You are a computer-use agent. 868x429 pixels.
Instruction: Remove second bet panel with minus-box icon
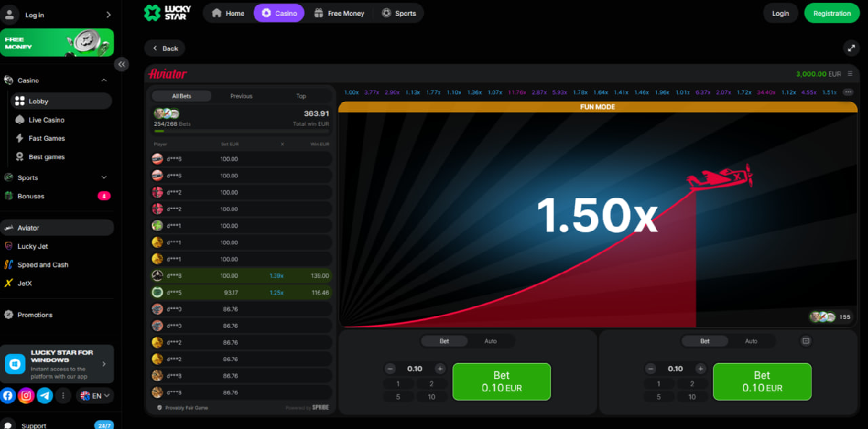807,341
